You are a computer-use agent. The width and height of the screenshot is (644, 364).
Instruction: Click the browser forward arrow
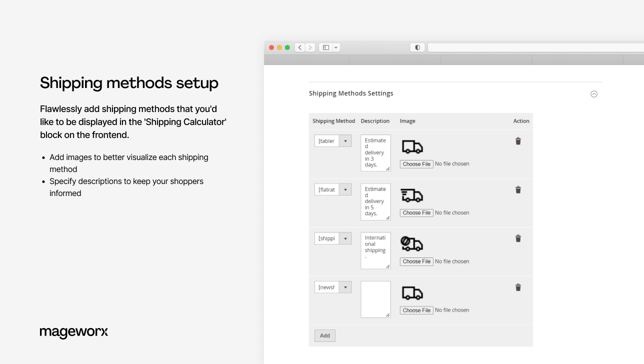[309, 47]
